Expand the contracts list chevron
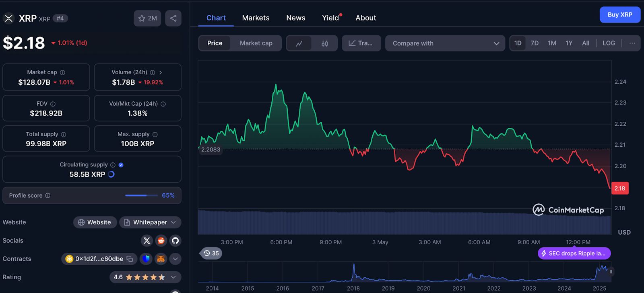The height and width of the screenshot is (293, 644). pyautogui.click(x=175, y=259)
